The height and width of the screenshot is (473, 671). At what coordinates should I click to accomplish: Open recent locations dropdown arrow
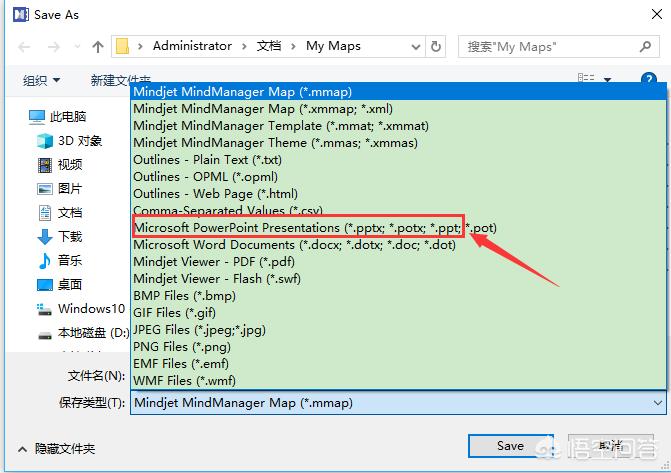77,46
